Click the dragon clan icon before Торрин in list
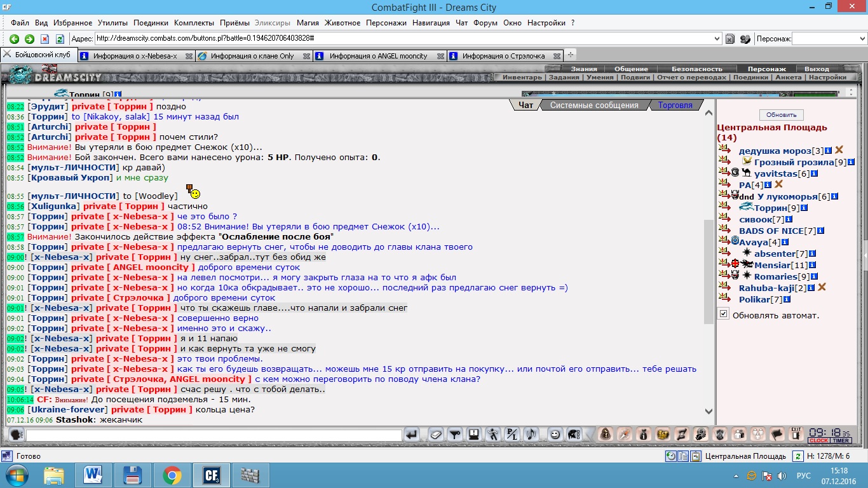Viewport: 868px width, 488px height. click(746, 207)
